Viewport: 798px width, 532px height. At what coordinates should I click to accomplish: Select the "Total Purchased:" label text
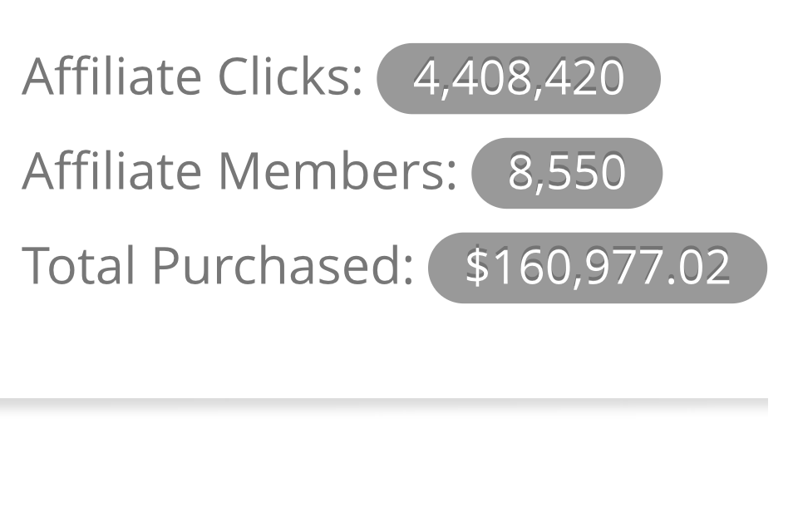[218, 266]
